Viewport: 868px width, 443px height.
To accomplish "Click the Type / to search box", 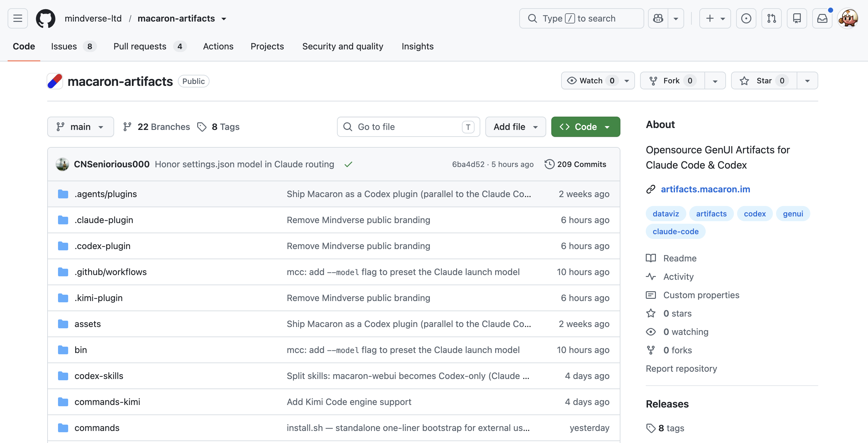I will point(581,18).
